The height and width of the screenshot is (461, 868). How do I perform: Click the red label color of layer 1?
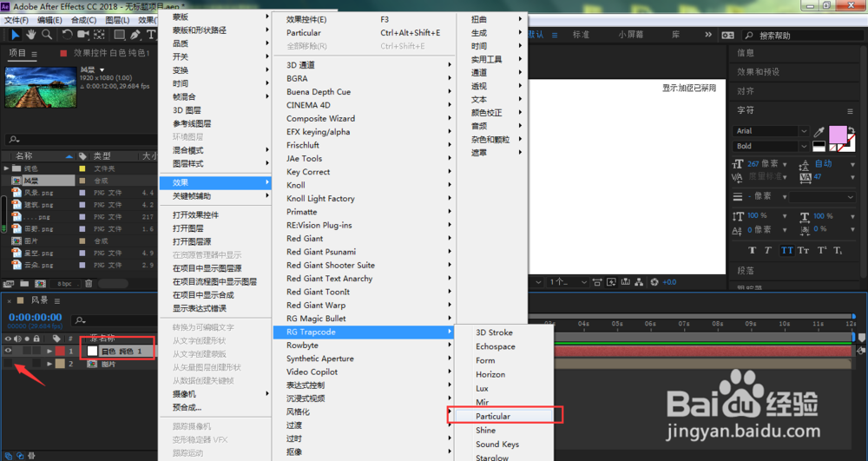(60, 351)
